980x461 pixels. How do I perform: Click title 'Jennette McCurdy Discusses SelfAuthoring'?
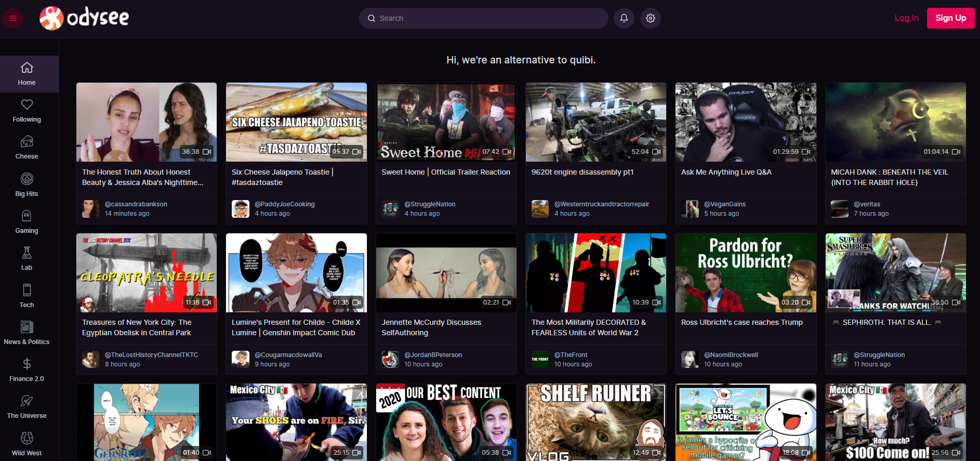pyautogui.click(x=431, y=327)
